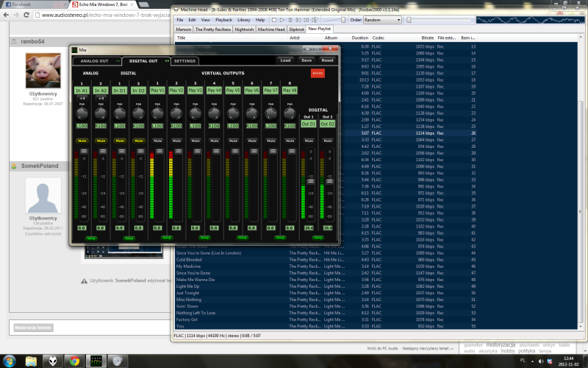The height and width of the screenshot is (368, 588).
Task: Click Stop button in foobar2000 toolbar
Action: (x=274, y=20)
